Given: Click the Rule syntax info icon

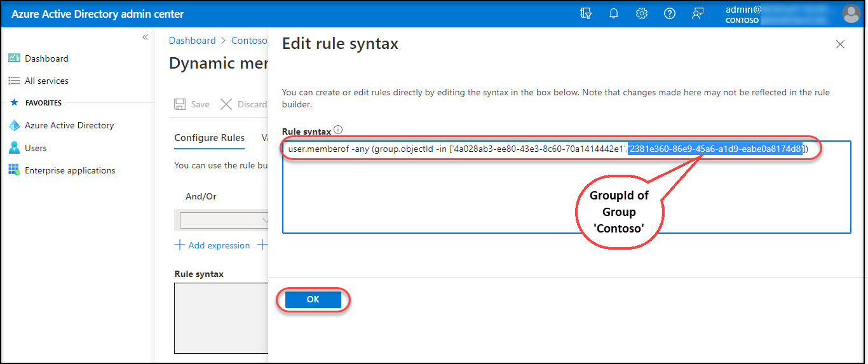Looking at the screenshot, I should pyautogui.click(x=338, y=130).
